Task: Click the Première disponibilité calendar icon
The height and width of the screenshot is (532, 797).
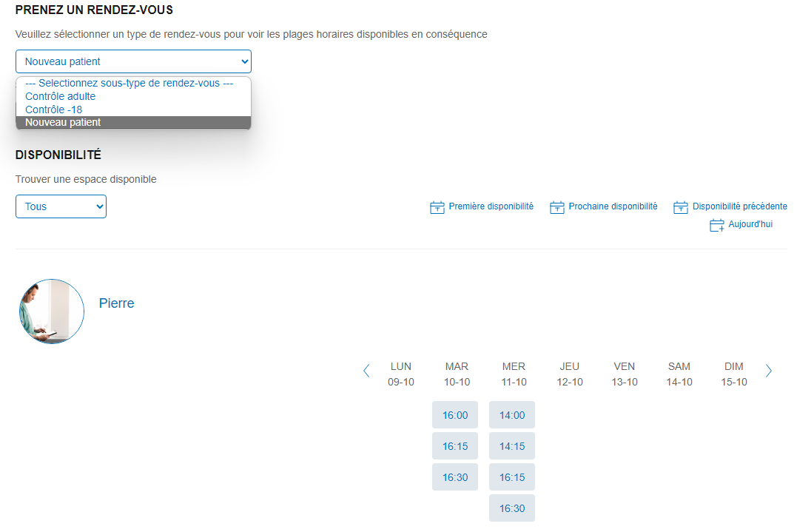Action: point(437,207)
